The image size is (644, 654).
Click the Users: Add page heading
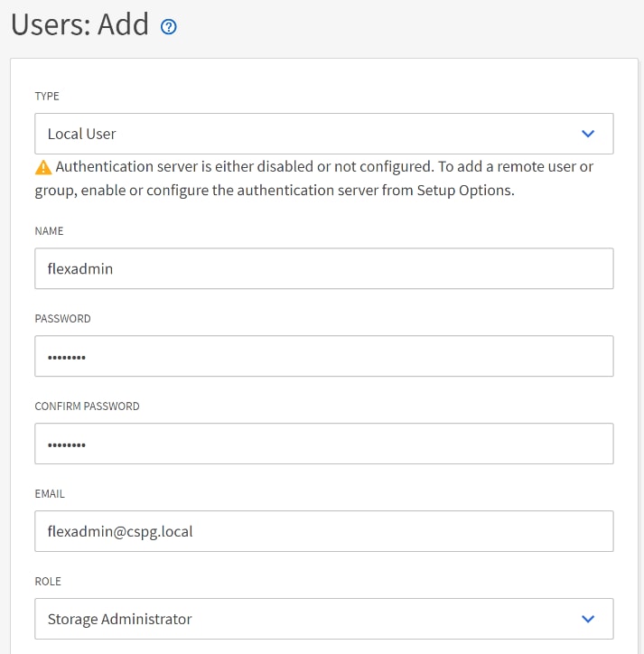coord(79,25)
